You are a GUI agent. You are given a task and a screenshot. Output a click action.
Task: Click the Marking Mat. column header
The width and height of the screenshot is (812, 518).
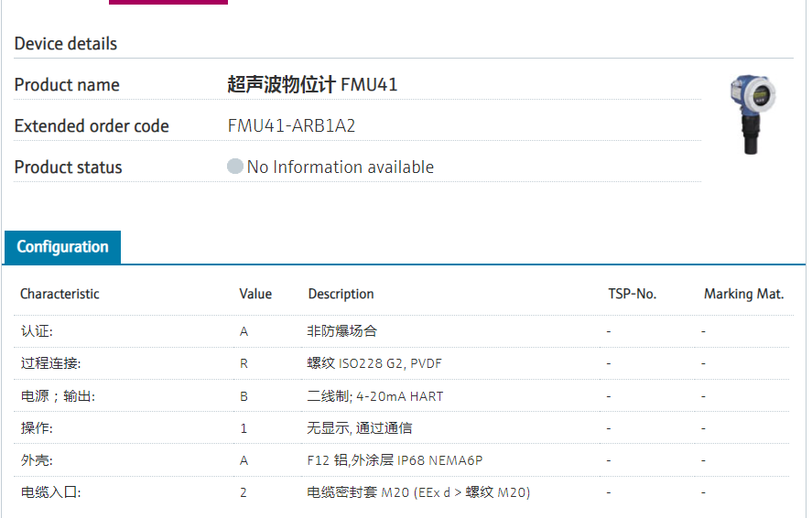click(743, 294)
